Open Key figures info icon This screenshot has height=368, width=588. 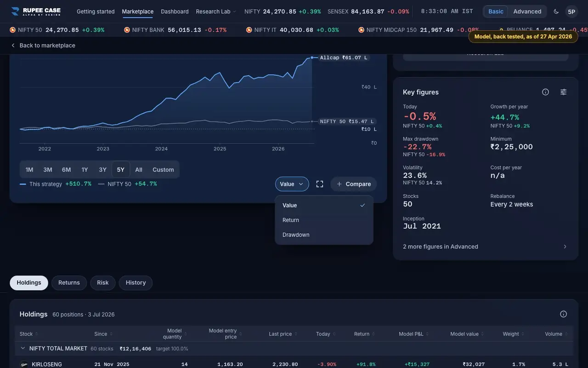(x=545, y=92)
